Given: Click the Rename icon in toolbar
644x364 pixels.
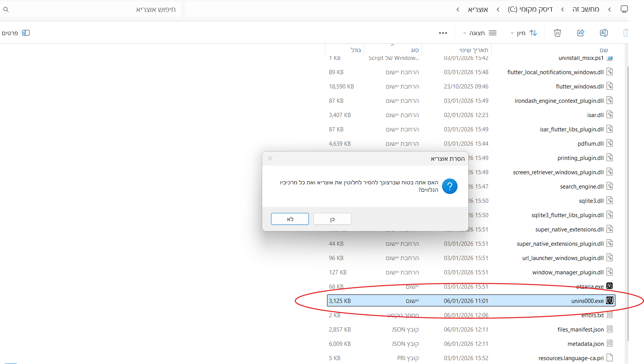Looking at the screenshot, I should click(x=603, y=33).
